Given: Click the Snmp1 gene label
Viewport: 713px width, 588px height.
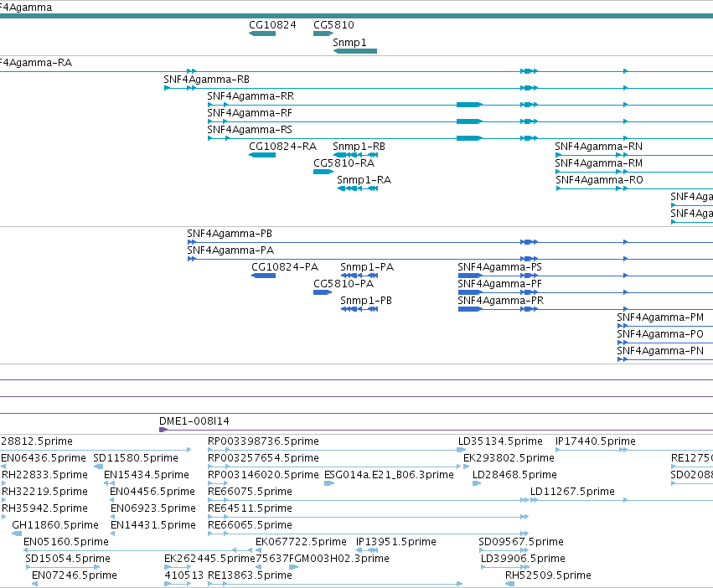Looking at the screenshot, I should coord(349,43).
